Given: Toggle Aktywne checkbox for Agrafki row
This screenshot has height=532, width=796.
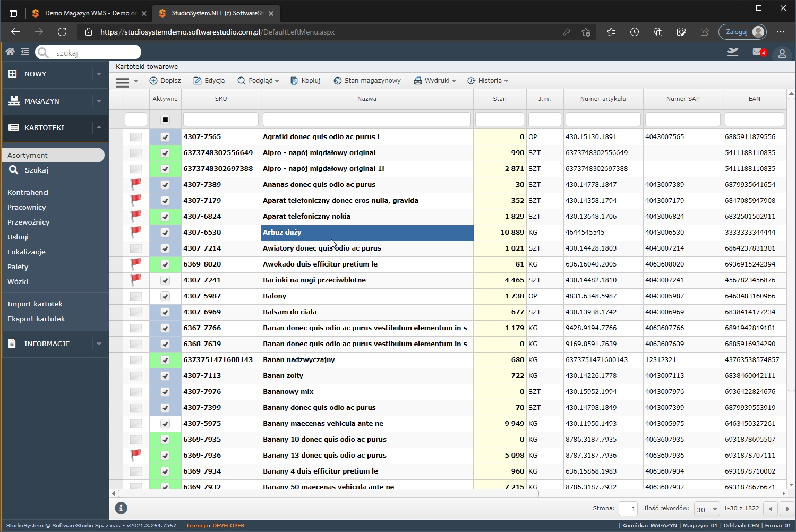Looking at the screenshot, I should point(165,137).
